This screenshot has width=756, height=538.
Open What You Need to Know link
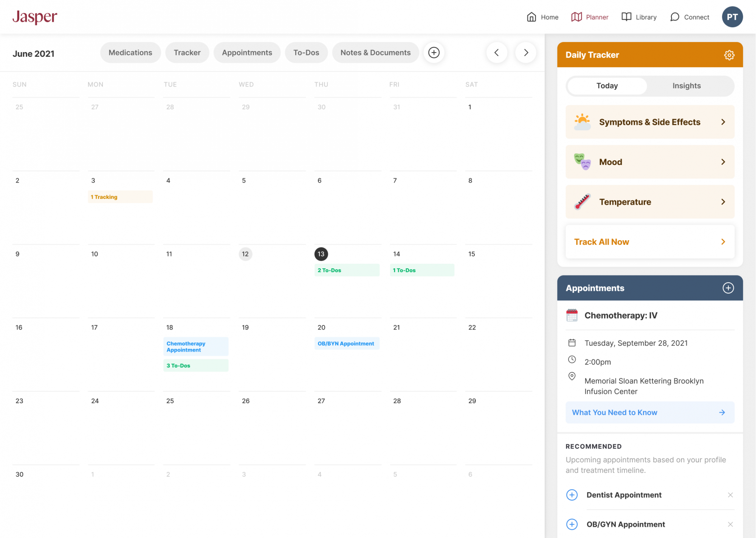click(x=650, y=413)
